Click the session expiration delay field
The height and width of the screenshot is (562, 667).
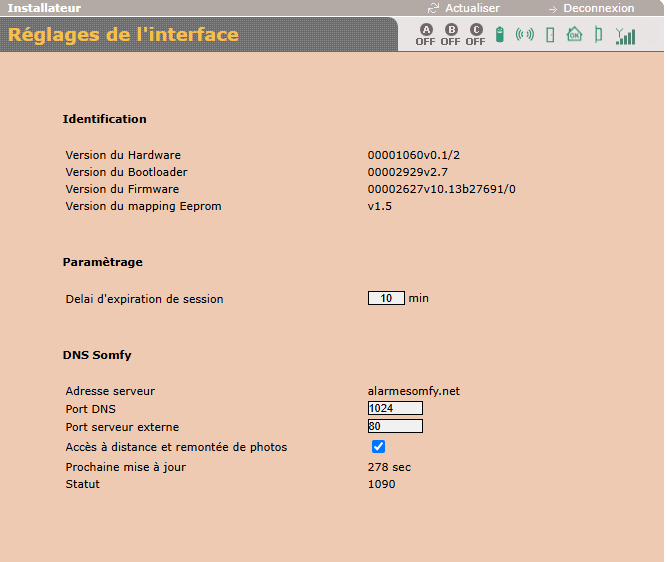(386, 298)
